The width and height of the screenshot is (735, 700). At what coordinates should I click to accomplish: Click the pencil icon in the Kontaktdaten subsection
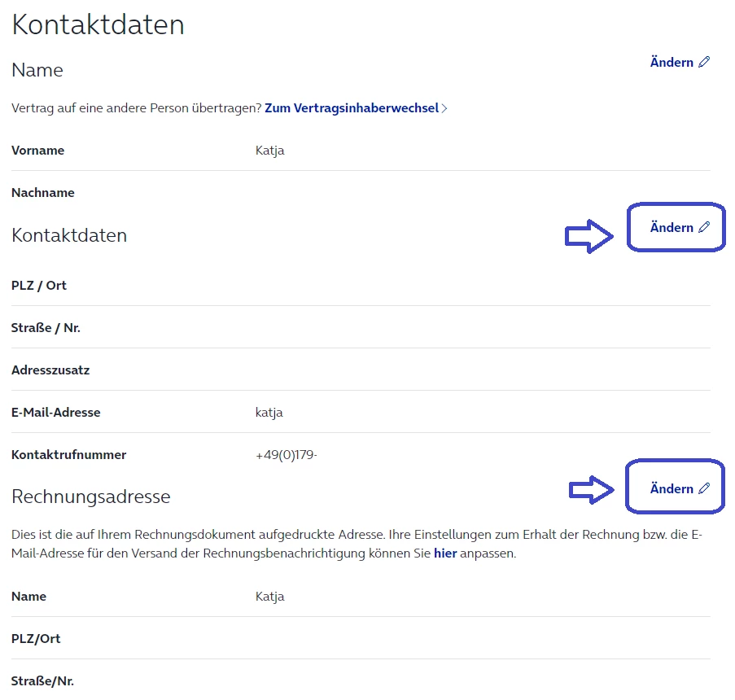tap(704, 228)
